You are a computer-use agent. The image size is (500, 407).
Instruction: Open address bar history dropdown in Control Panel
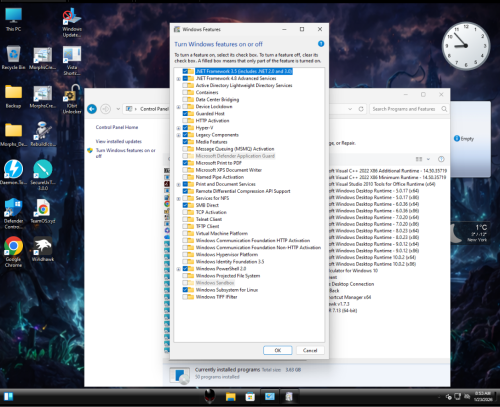pyautogui.click(x=350, y=109)
